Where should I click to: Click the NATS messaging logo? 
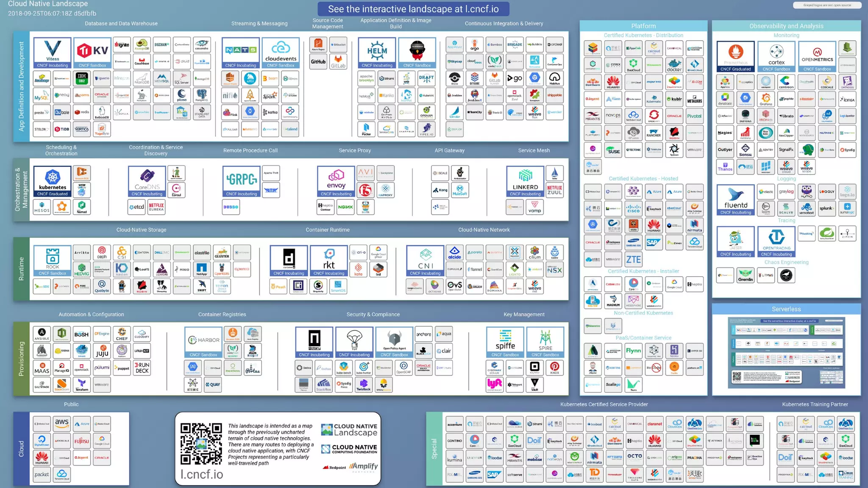click(x=240, y=53)
